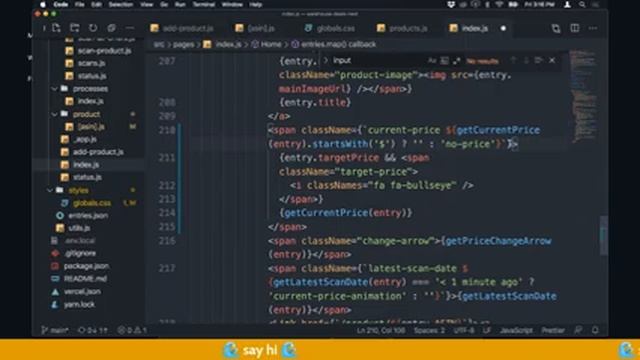
Task: Click the compare changes icon in editor toolbar
Action: [556, 28]
